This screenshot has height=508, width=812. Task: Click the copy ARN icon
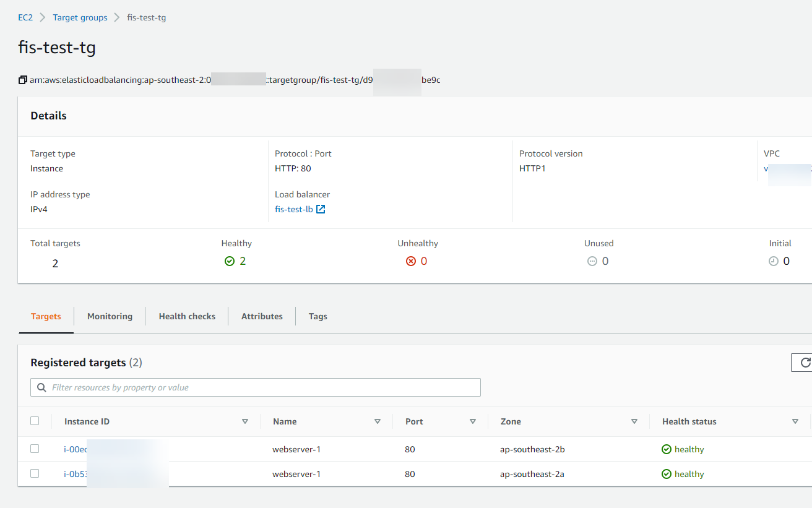23,80
